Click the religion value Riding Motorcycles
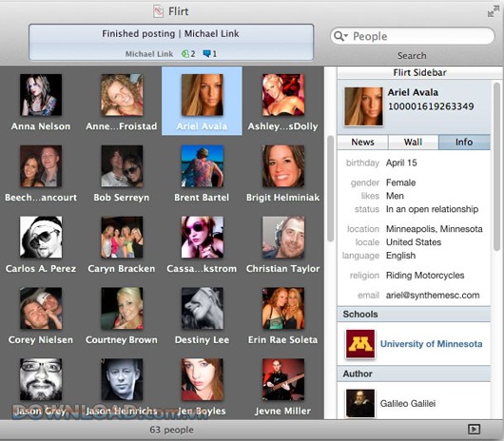The height and width of the screenshot is (441, 504). 425,276
